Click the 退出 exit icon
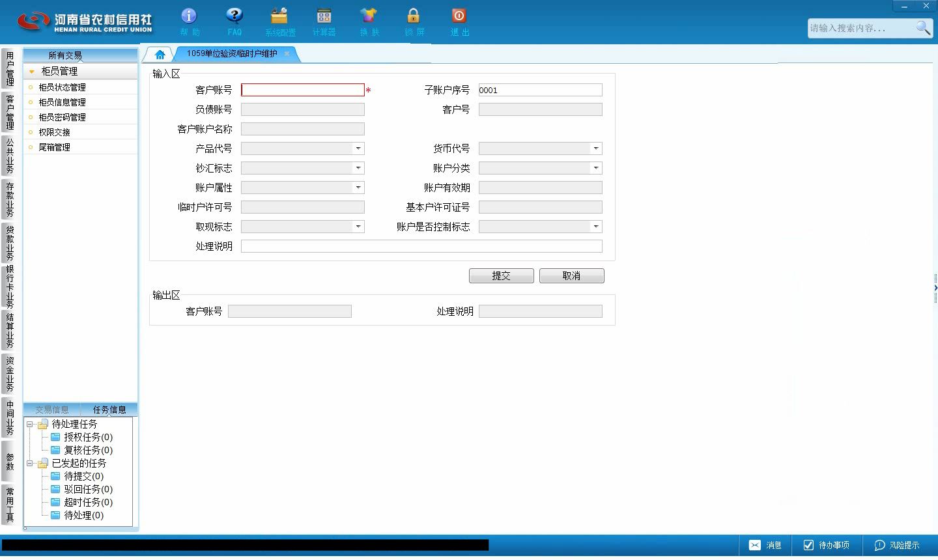The image size is (938, 560). 459,21
